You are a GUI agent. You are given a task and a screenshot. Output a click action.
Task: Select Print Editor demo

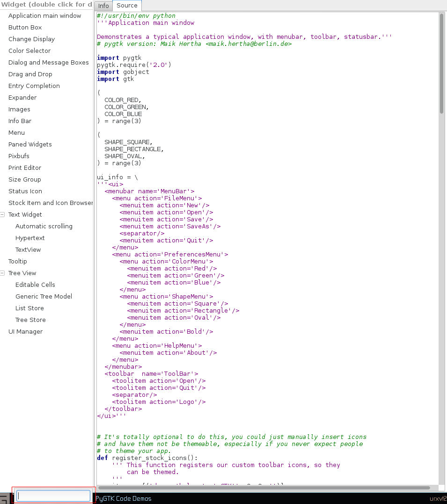[25, 168]
